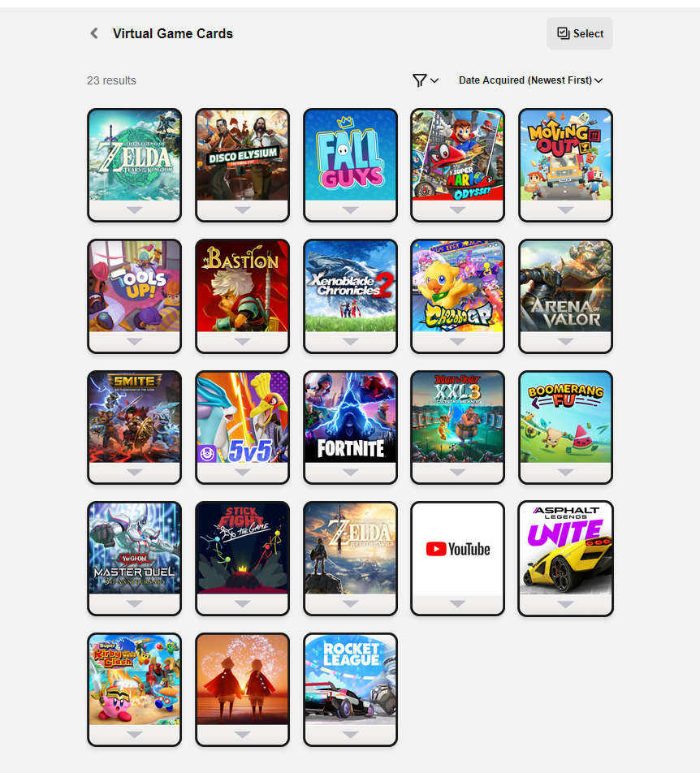The height and width of the screenshot is (773, 700).
Task: Open Super Kirby Clash thumbnail
Action: [134, 680]
